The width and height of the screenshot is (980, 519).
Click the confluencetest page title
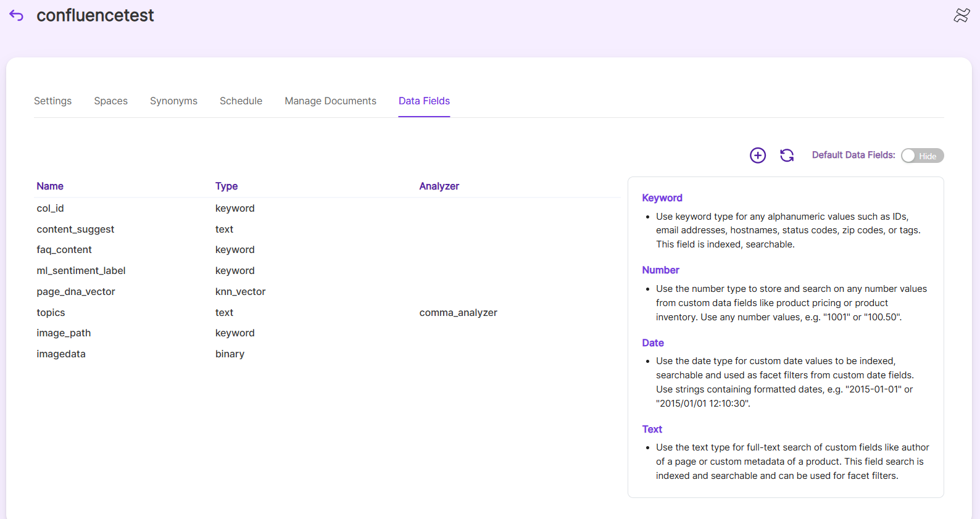coord(95,15)
